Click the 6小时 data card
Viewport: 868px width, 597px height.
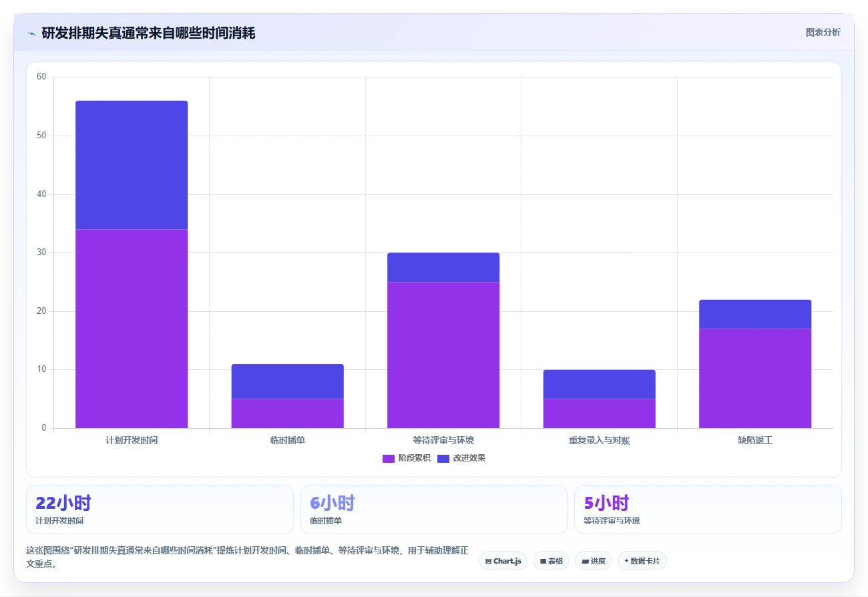click(434, 510)
